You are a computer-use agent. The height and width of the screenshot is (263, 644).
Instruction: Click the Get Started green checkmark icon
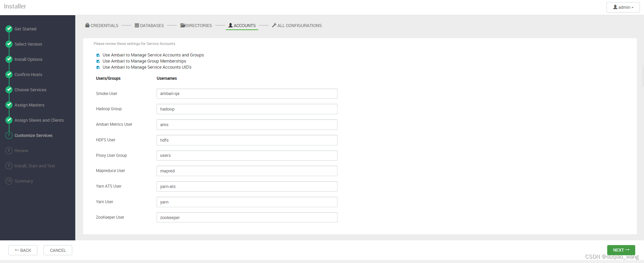pyautogui.click(x=9, y=29)
